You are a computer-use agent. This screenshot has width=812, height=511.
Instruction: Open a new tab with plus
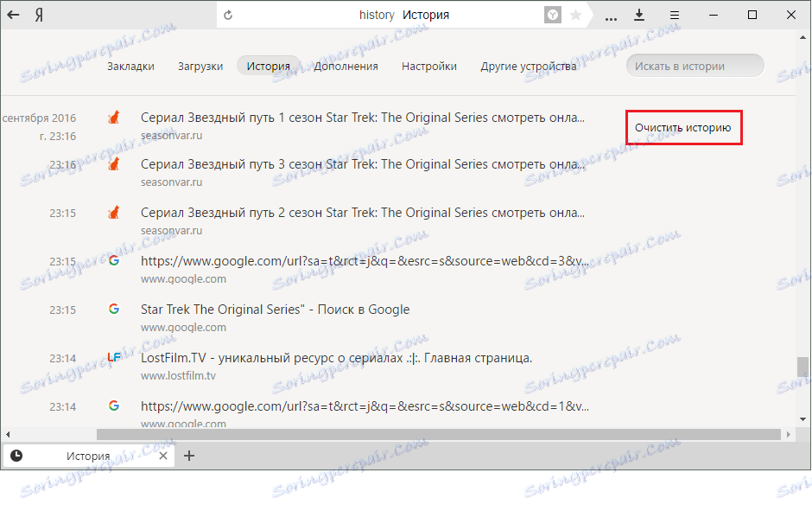pos(189,456)
